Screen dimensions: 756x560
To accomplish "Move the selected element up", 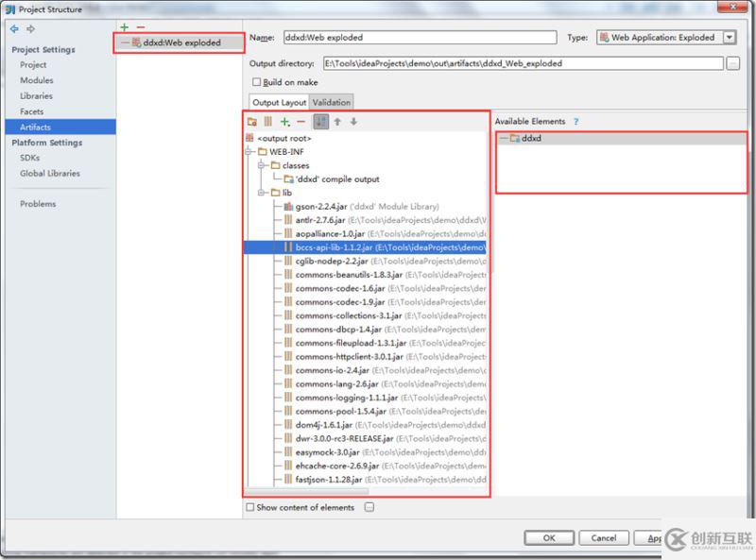I will 338,122.
